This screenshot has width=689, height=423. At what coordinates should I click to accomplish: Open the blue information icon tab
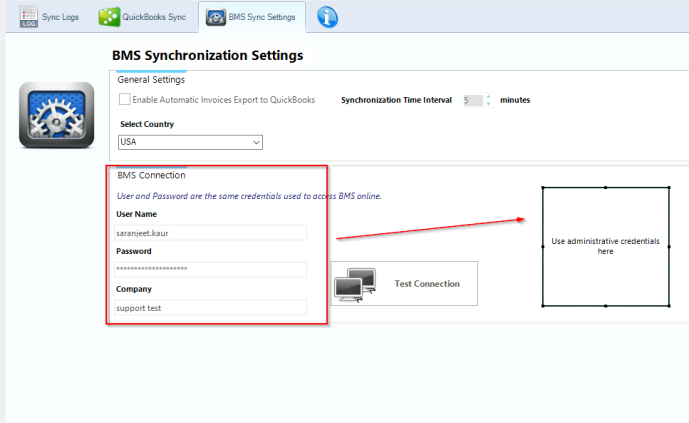pos(327,17)
